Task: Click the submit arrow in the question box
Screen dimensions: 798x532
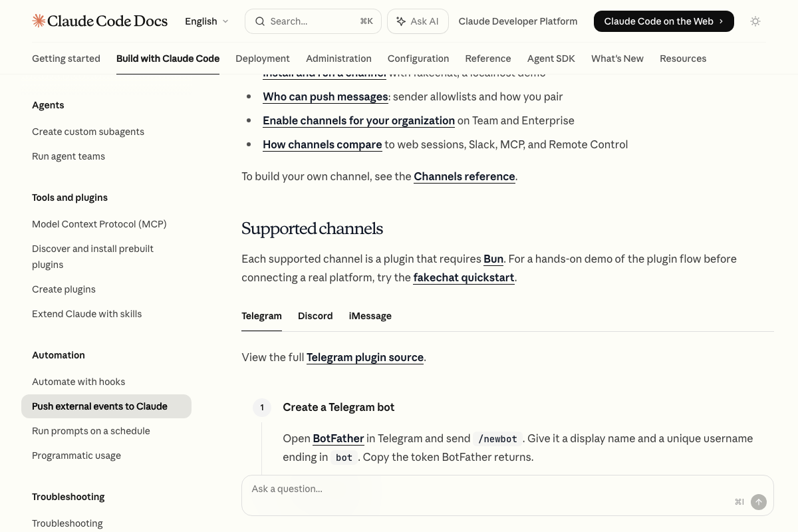Action: tap(759, 502)
